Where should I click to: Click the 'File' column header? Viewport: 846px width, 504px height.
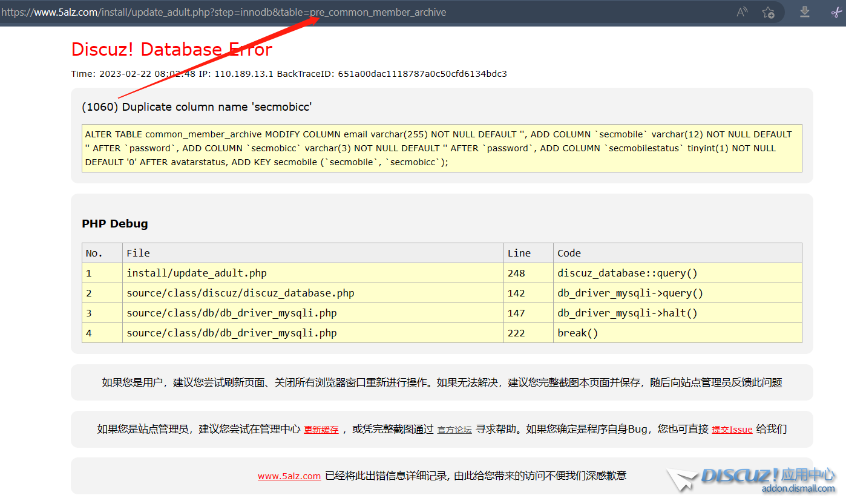coord(313,253)
